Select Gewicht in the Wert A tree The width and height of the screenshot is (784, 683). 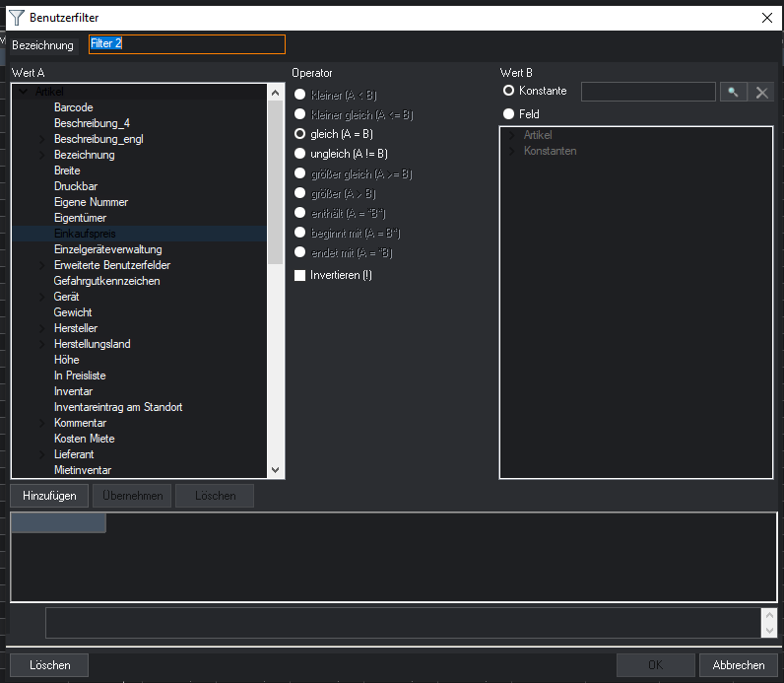pos(73,312)
